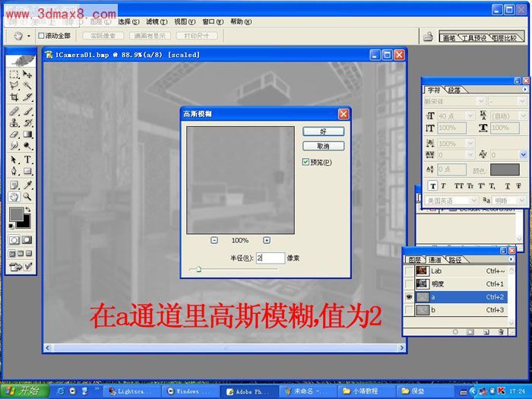The image size is (532, 399).
Task: Toggle the Preview checkbox in Gaussian Blur
Action: pos(306,162)
